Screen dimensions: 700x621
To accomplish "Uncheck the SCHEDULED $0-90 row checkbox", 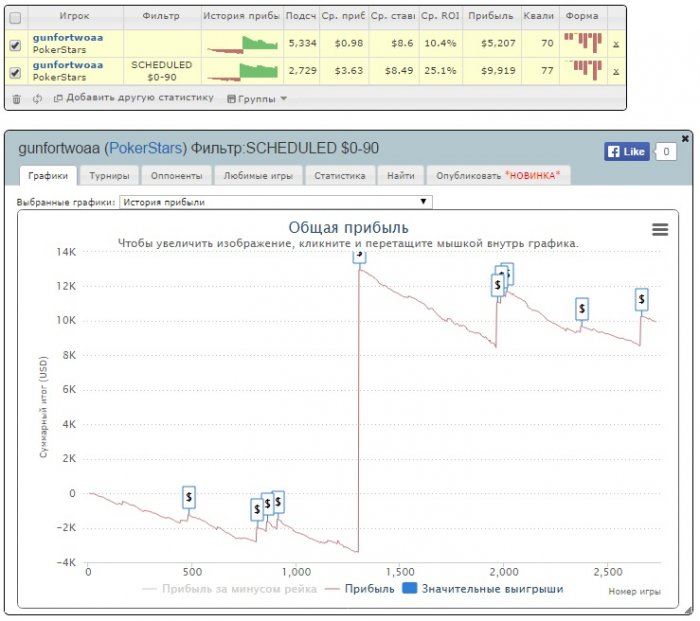I will coord(15,72).
